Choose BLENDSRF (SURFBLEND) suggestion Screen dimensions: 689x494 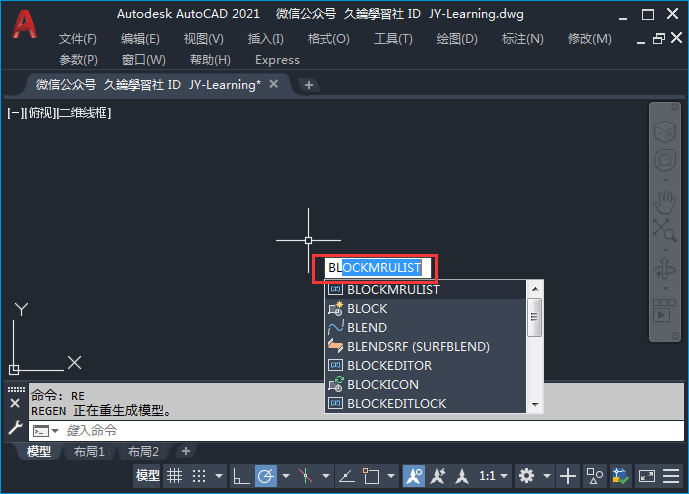click(425, 347)
